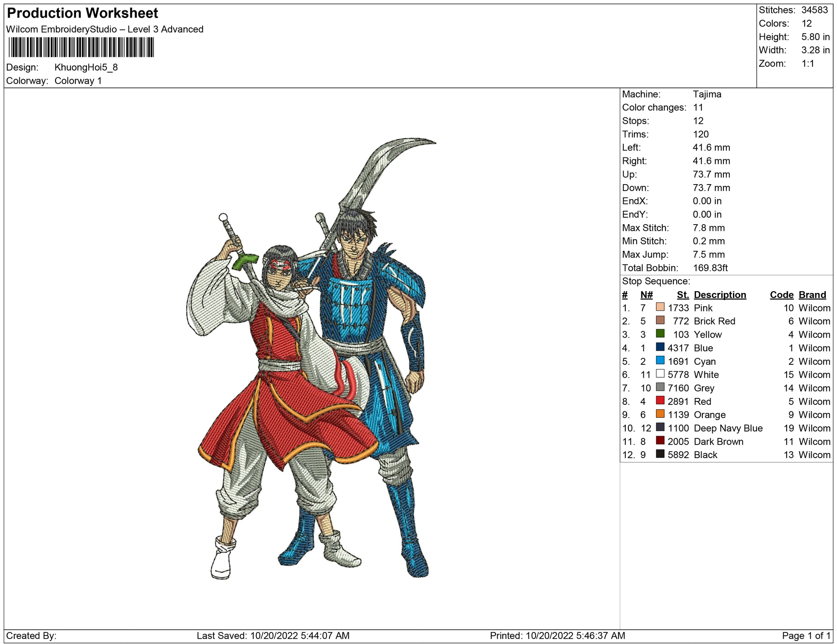Select the green Yellow-labeled swatch

(660, 333)
